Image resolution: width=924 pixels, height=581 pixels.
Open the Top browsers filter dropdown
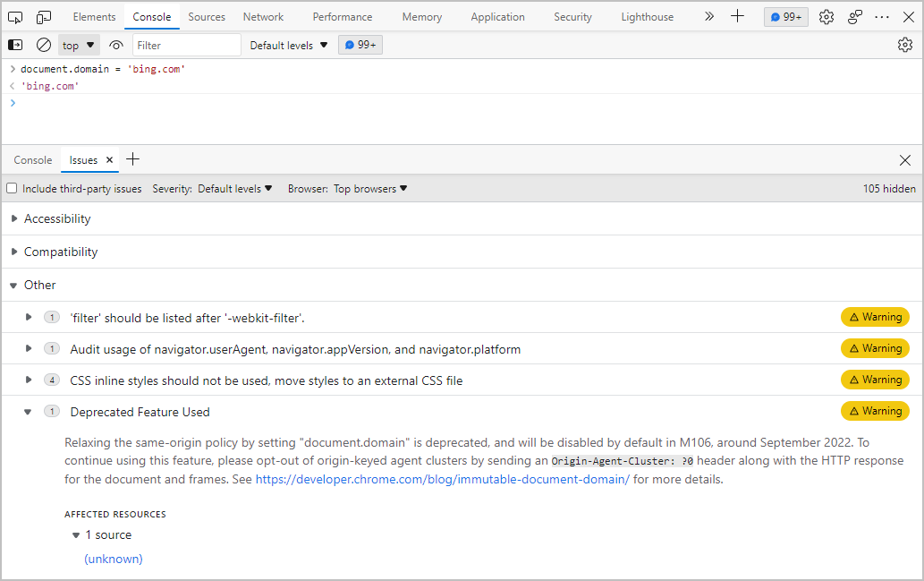click(369, 188)
